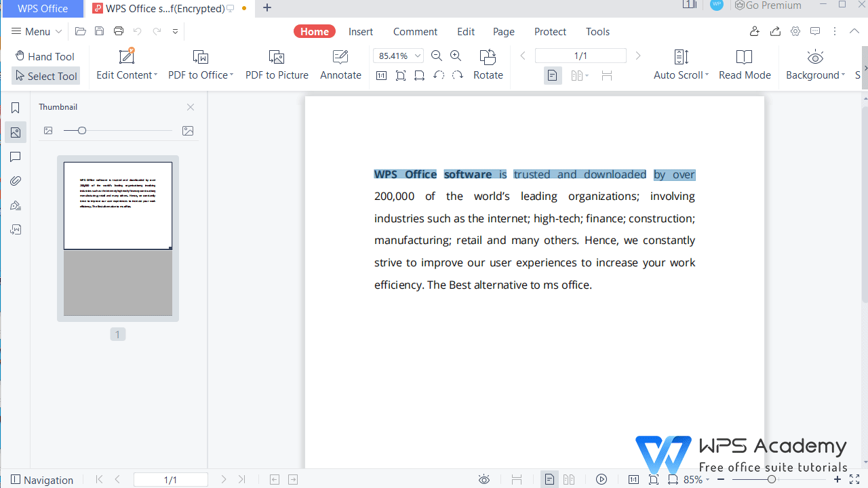Open the feedback chat icon
Viewport: 868px width, 488px height.
[x=815, y=31]
